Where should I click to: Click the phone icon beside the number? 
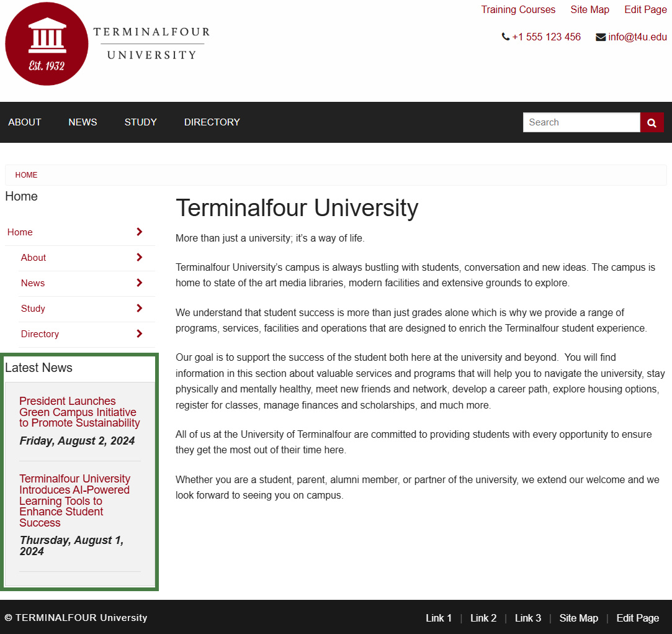(505, 37)
